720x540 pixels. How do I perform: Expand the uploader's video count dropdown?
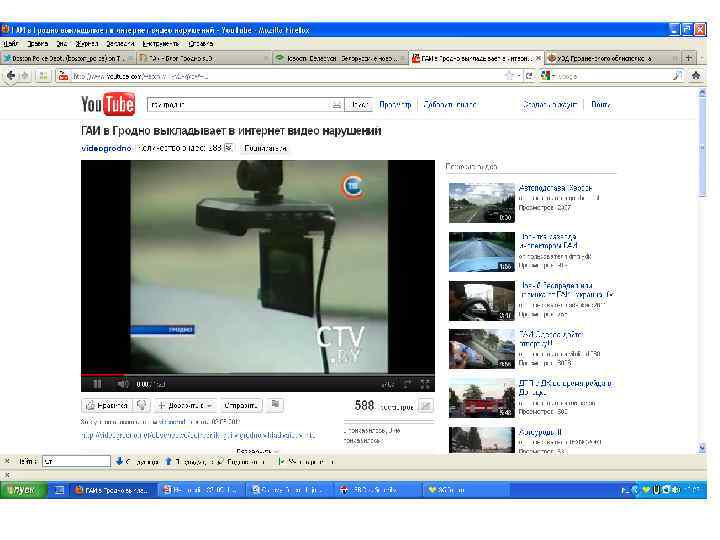pos(229,148)
